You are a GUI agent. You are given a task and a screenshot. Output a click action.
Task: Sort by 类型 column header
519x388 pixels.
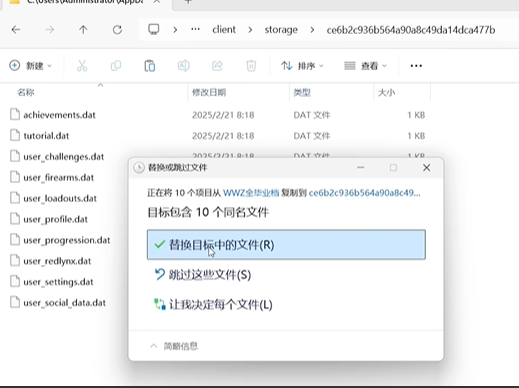point(302,92)
